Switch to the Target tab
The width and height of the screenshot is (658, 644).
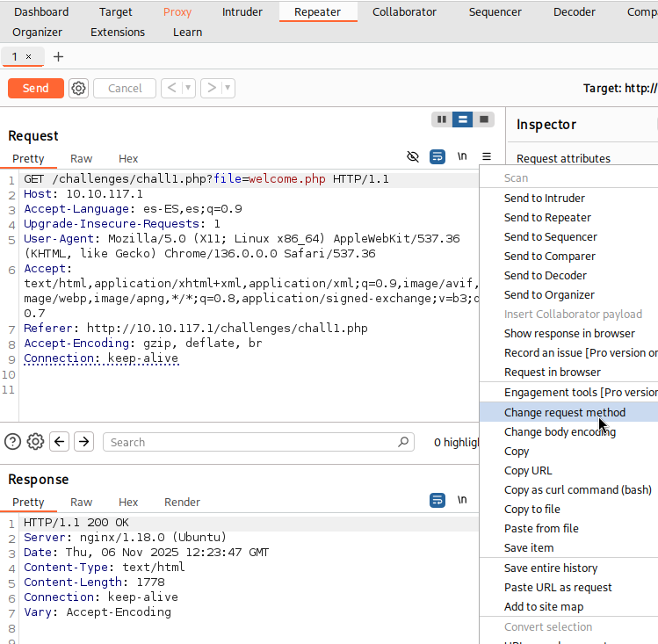(115, 11)
